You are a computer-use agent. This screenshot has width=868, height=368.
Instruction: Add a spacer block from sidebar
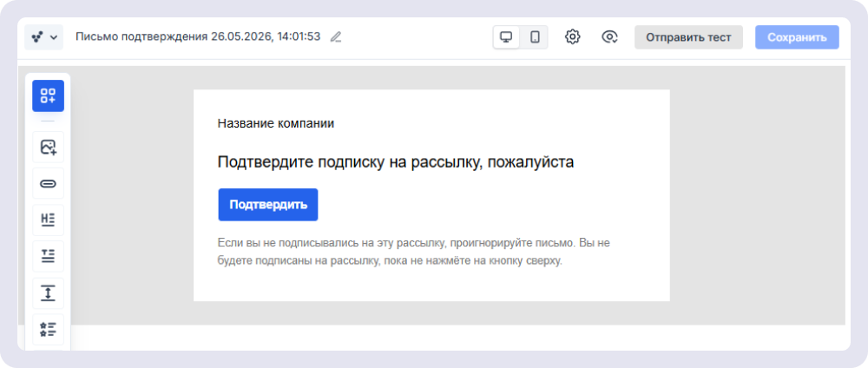click(x=48, y=292)
